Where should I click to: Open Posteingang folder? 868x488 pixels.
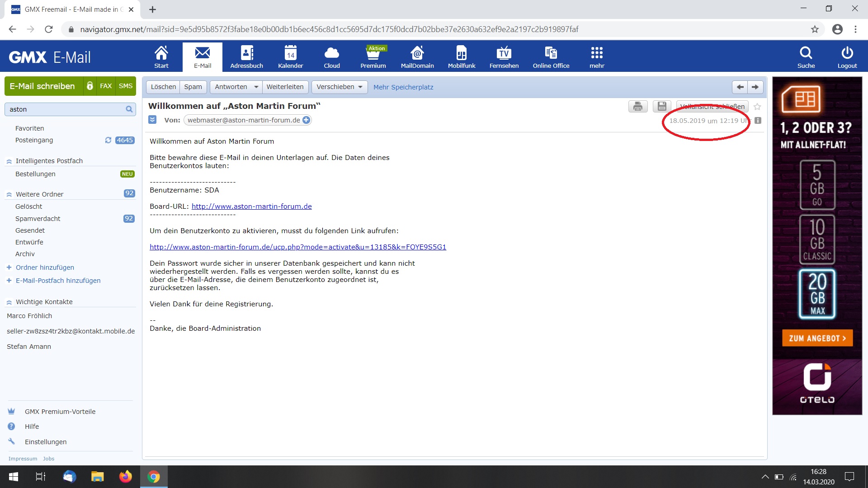(x=34, y=140)
